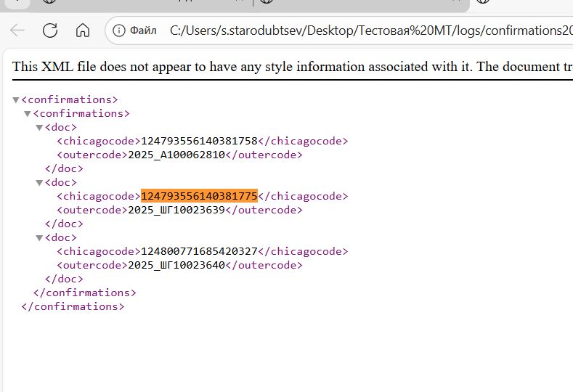The height and width of the screenshot is (392, 573).
Task: Collapse the third doc node
Action: tap(39, 238)
